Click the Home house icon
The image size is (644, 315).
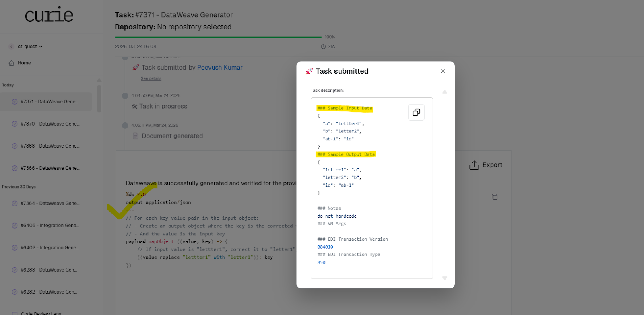pos(12,63)
